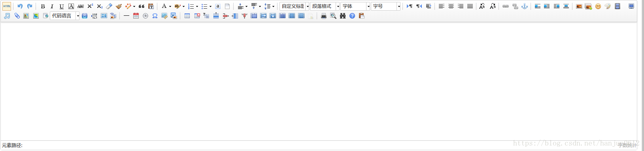This screenshot has width=644, height=151.
Task: Click the 字数统计 word count text
Action: (627, 145)
